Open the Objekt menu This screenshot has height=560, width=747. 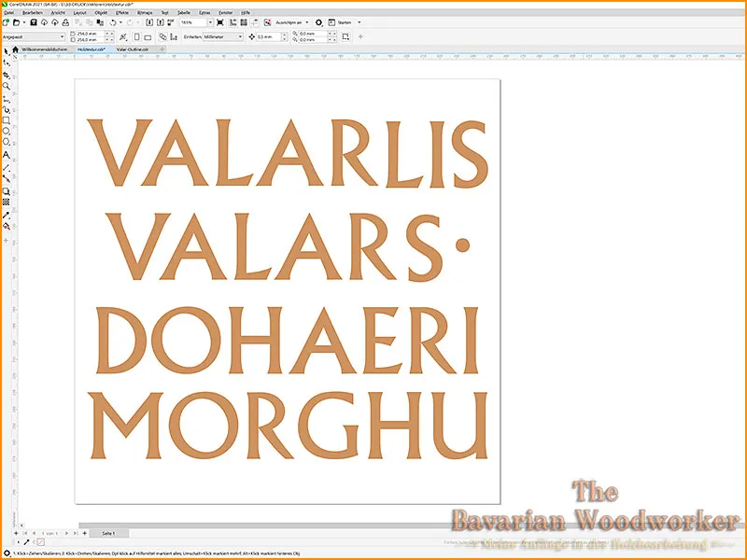pos(101,13)
